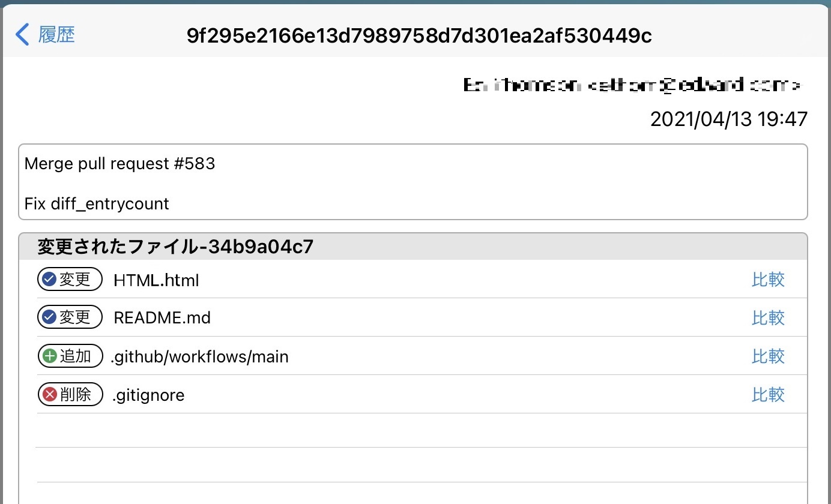Viewport: 831px width, 504px height.
Task: Select the README.md file name
Action: tap(162, 318)
